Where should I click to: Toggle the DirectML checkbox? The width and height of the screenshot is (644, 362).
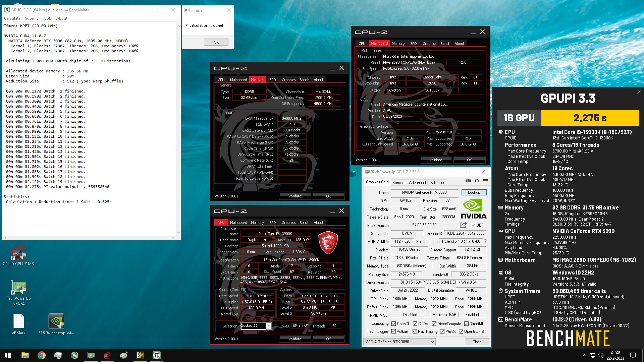466,324
